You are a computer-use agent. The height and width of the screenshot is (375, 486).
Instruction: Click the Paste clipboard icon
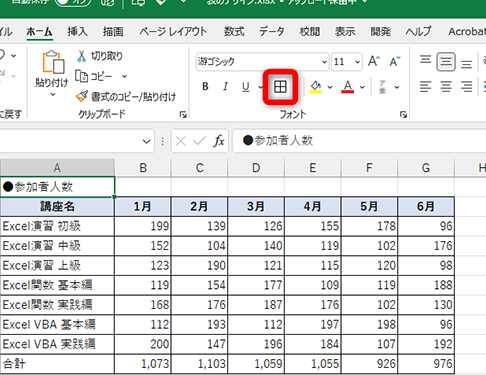tap(53, 62)
